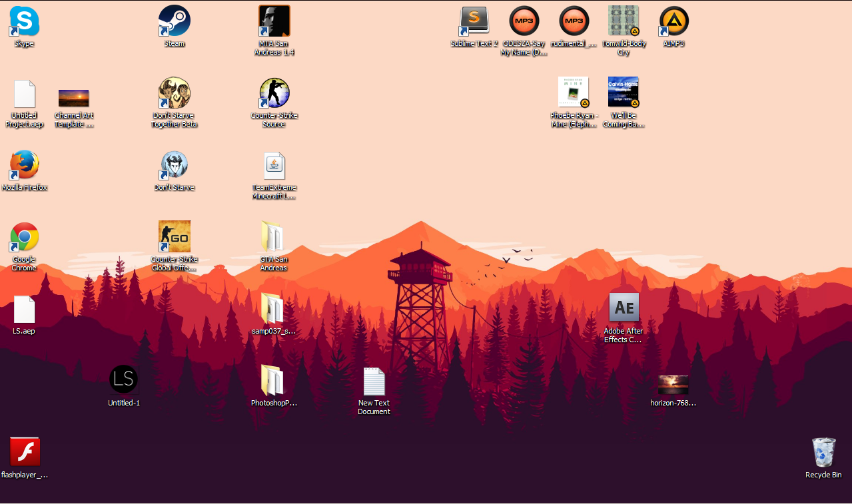
Task: Click the Counter-Strike Global Offensive icon
Action: click(175, 237)
